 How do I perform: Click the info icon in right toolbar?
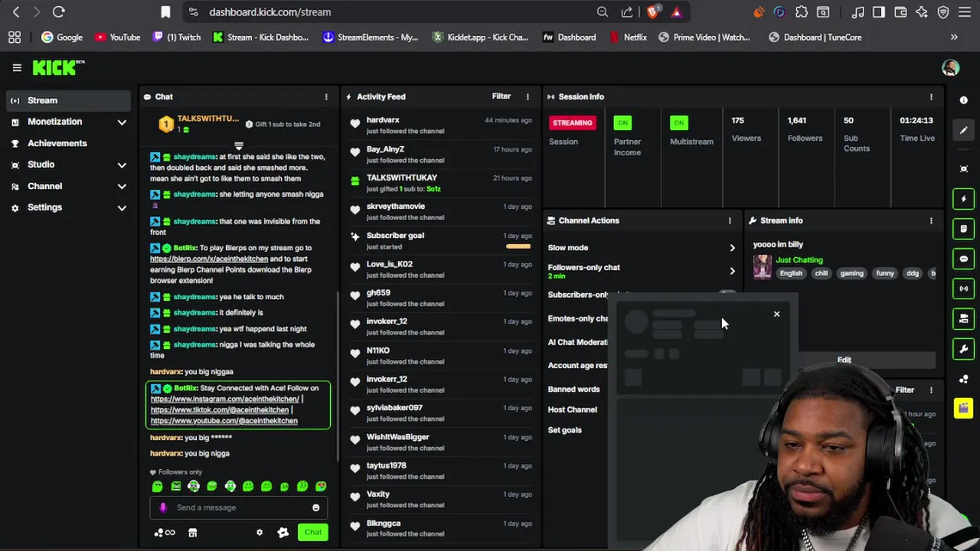pyautogui.click(x=964, y=100)
